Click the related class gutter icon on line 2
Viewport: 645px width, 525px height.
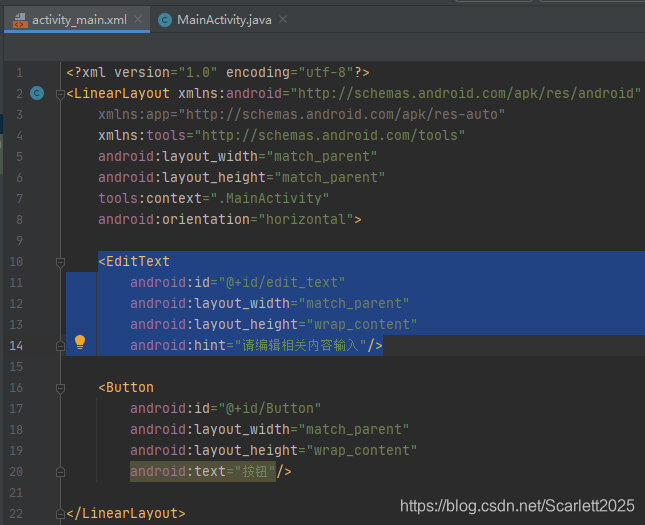(37, 93)
